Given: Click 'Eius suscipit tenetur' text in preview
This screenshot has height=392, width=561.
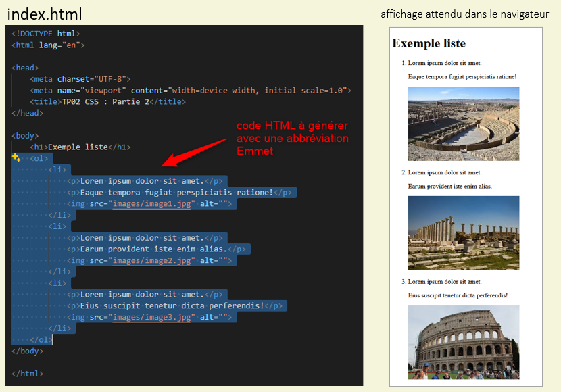Looking at the screenshot, I should tap(458, 295).
